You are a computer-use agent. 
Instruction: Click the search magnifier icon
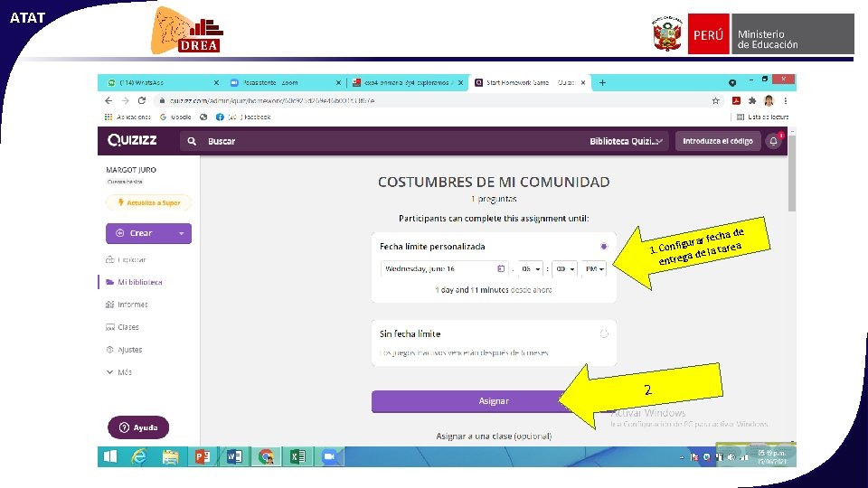coord(192,141)
